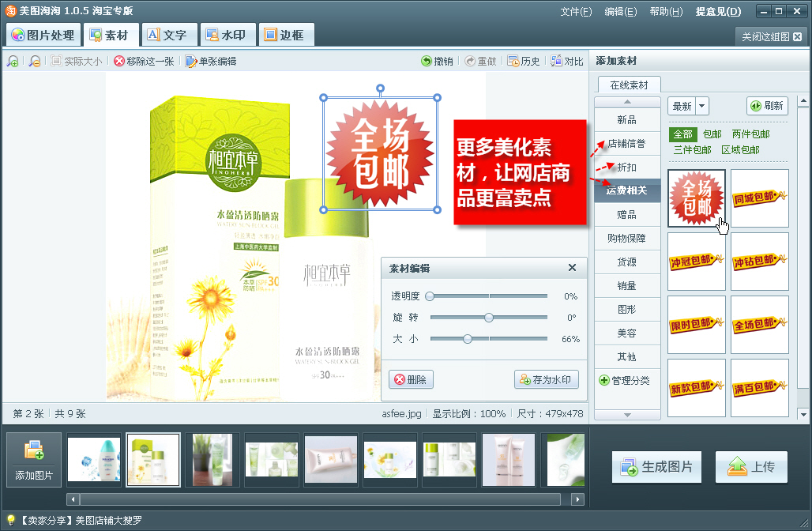Choose the 冲钻包邮 tag material
Image resolution: width=812 pixels, height=531 pixels.
pos(760,262)
